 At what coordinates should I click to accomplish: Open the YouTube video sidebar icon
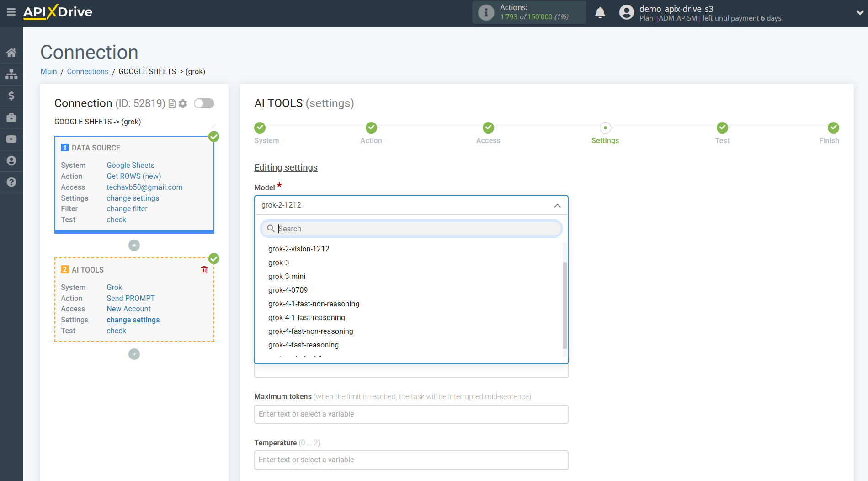11,139
